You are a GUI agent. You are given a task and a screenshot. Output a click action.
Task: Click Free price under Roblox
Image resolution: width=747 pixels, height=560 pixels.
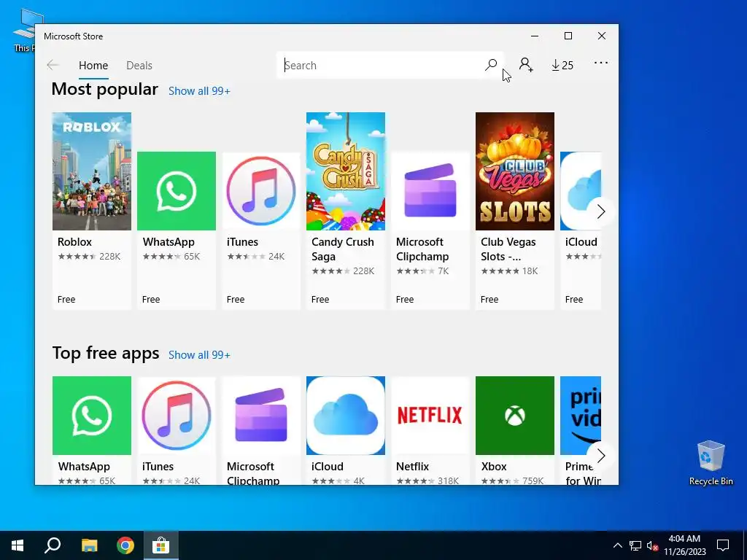click(x=66, y=300)
